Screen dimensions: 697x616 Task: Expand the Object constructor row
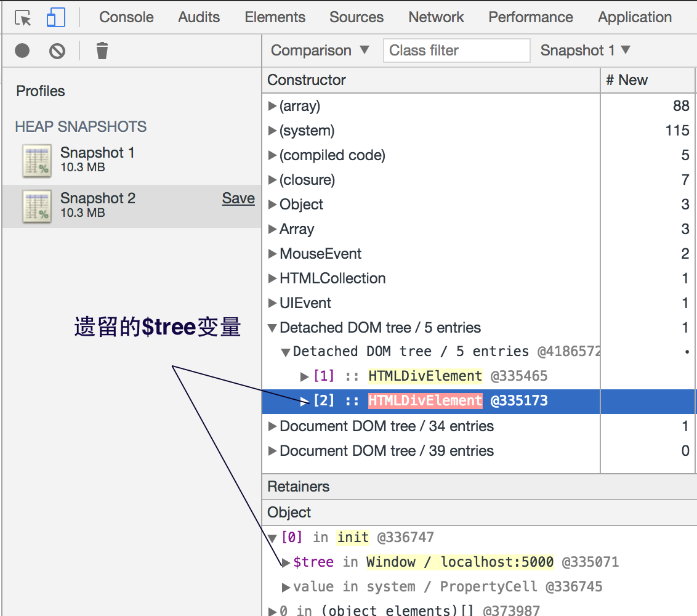[272, 205]
